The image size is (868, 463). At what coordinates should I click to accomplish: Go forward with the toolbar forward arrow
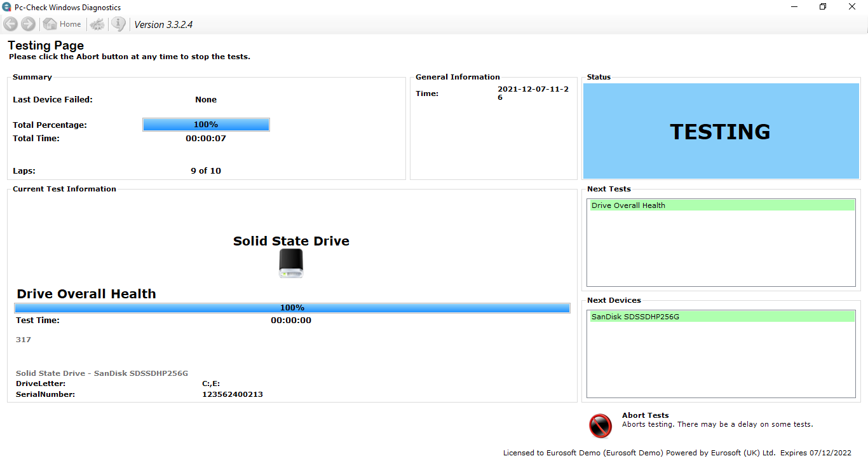coord(28,24)
